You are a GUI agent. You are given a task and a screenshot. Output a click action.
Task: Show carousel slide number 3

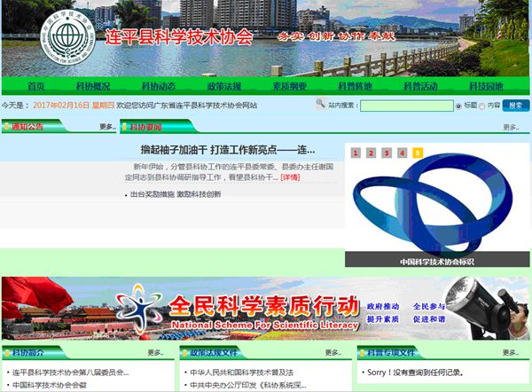(387, 153)
